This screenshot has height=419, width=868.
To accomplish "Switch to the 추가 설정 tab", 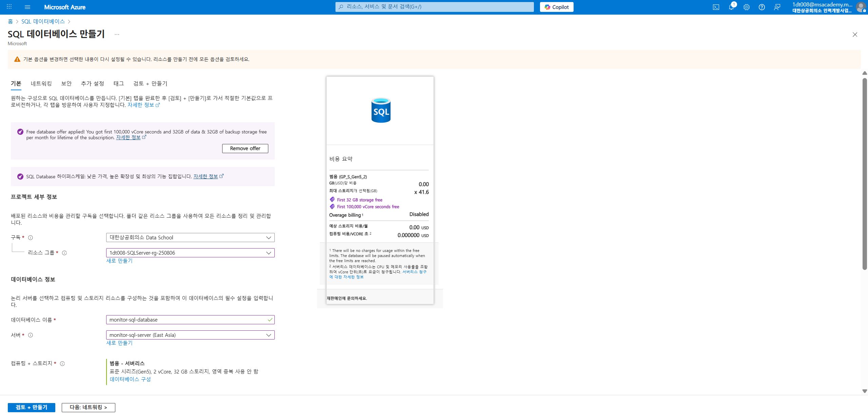I will (x=92, y=84).
